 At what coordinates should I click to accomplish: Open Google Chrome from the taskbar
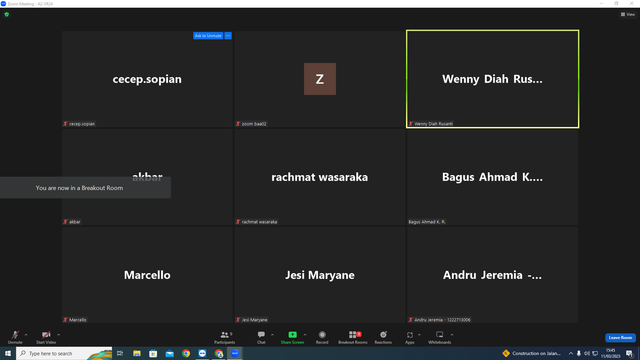pos(186,353)
